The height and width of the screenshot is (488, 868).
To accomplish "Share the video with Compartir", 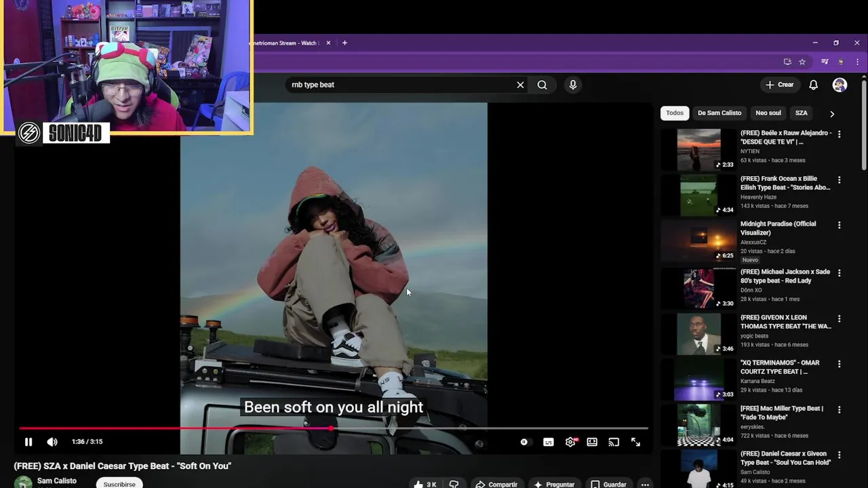I will [x=496, y=484].
